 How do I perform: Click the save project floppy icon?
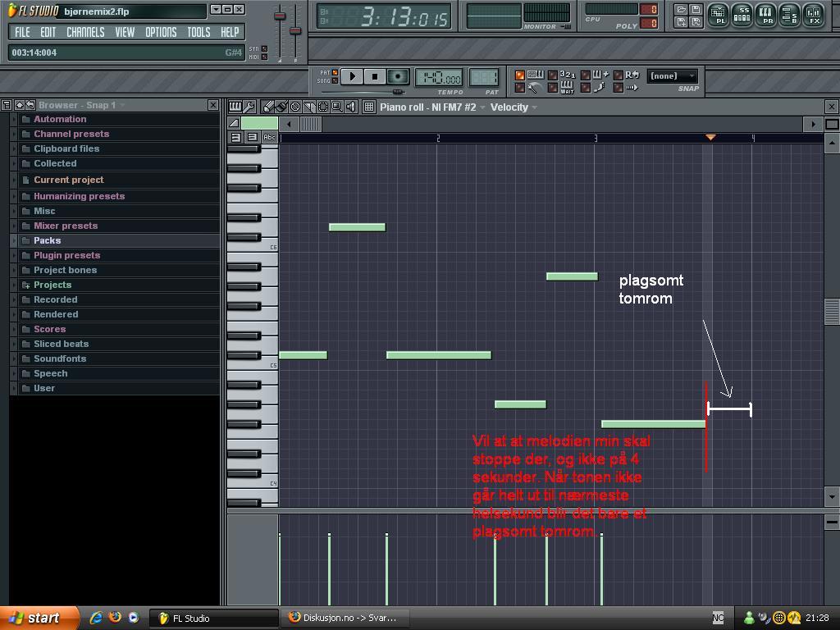click(696, 9)
